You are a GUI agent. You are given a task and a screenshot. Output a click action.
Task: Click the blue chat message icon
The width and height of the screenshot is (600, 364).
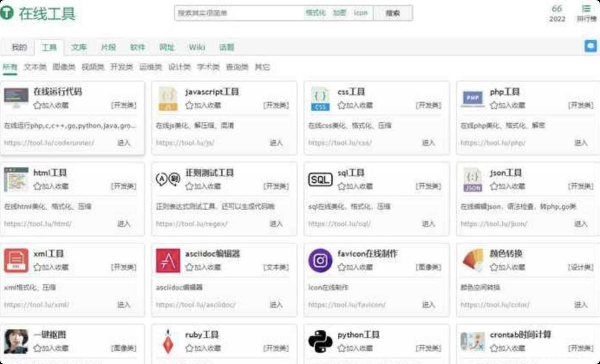[x=590, y=46]
